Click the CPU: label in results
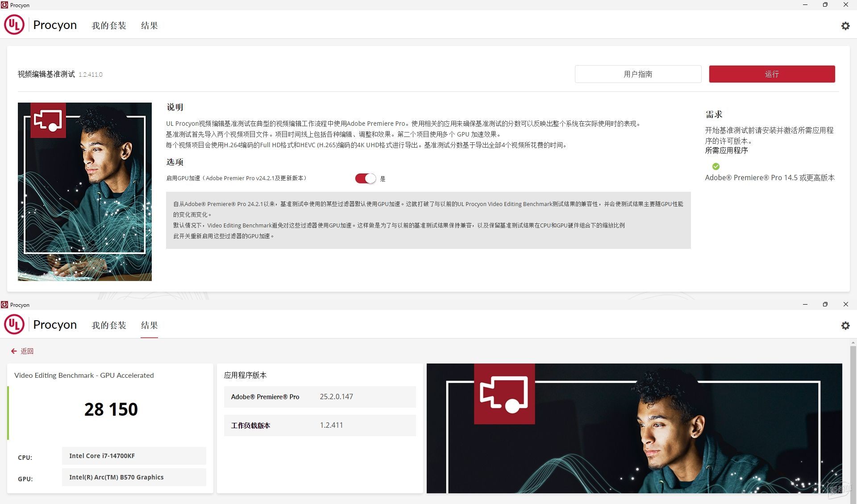The image size is (857, 504). [x=25, y=458]
